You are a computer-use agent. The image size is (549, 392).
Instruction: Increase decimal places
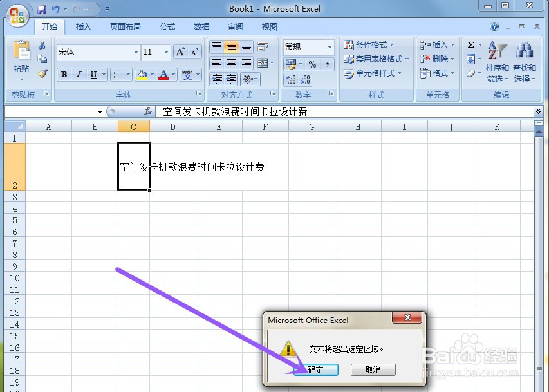(291, 80)
